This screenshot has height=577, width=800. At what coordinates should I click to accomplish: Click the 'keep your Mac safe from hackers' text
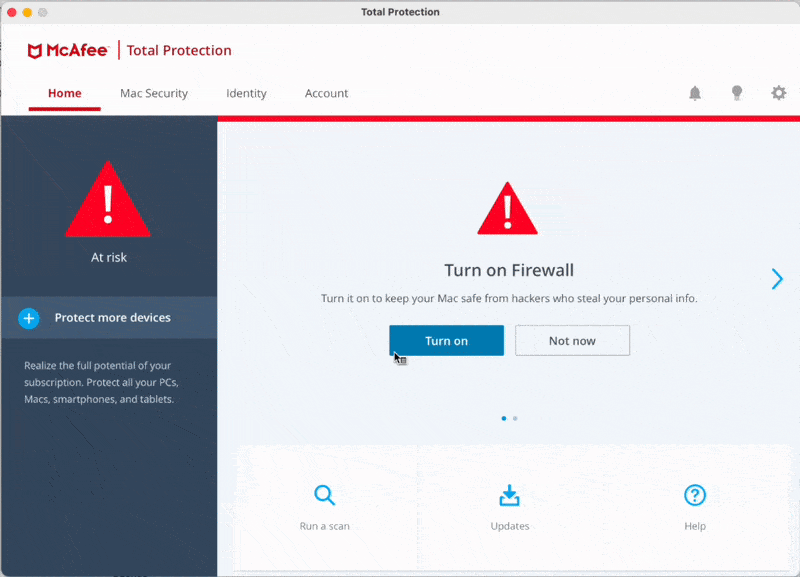tap(509, 298)
